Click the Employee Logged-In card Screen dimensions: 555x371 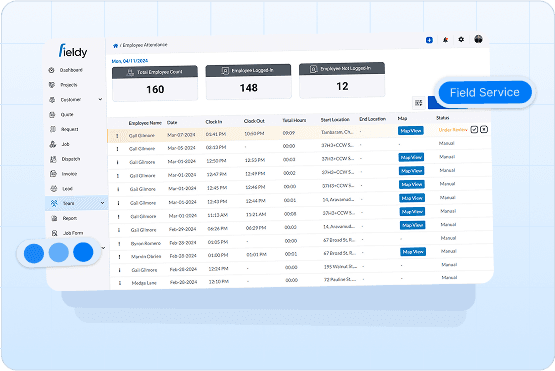point(248,81)
